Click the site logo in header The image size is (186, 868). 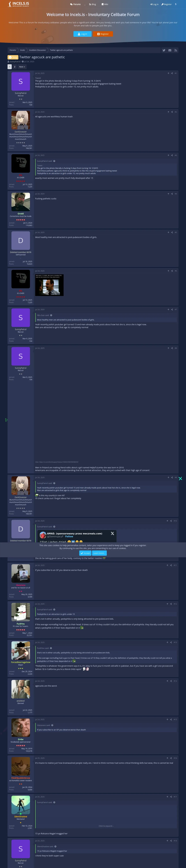[x=19, y=4]
